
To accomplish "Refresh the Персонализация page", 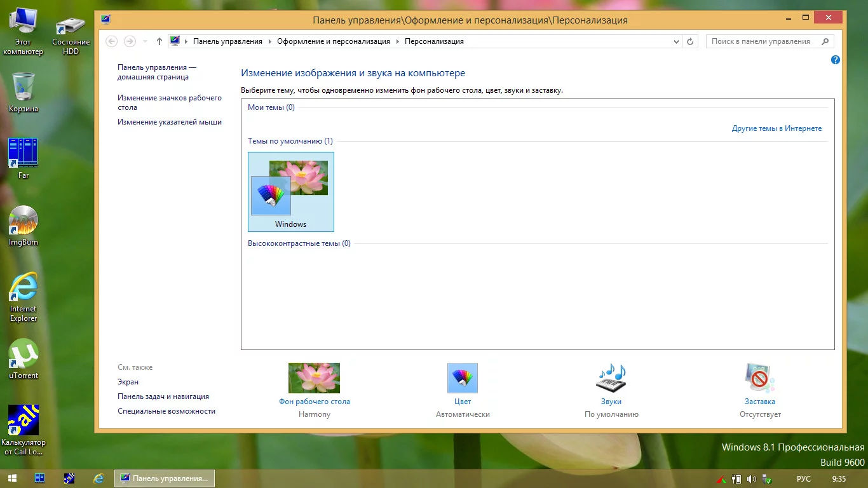I will [x=691, y=41].
